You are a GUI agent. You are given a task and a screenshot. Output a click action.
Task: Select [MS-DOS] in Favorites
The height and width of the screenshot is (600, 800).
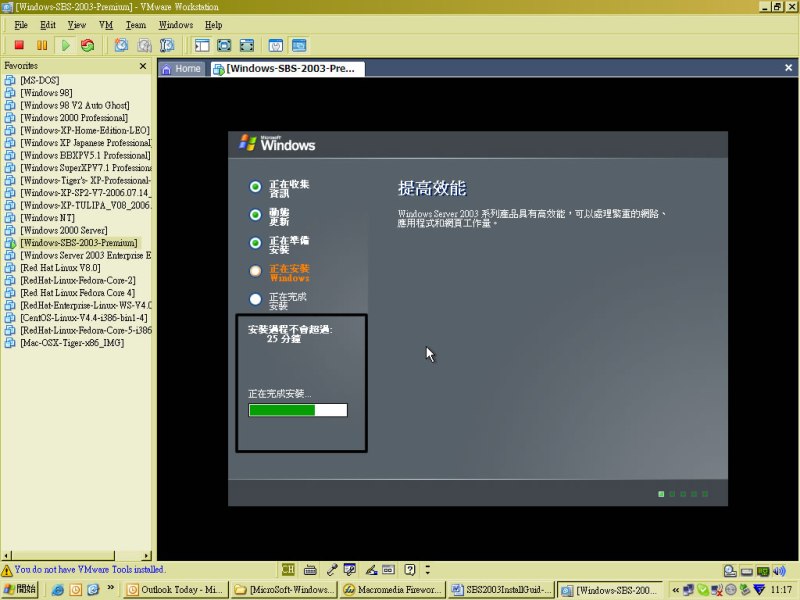(39, 80)
